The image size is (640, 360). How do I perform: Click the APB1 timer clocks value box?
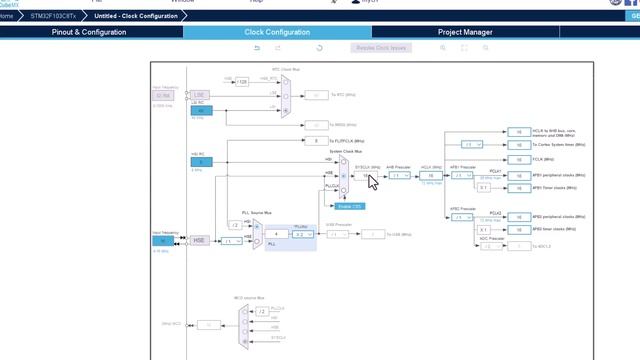pos(519,188)
